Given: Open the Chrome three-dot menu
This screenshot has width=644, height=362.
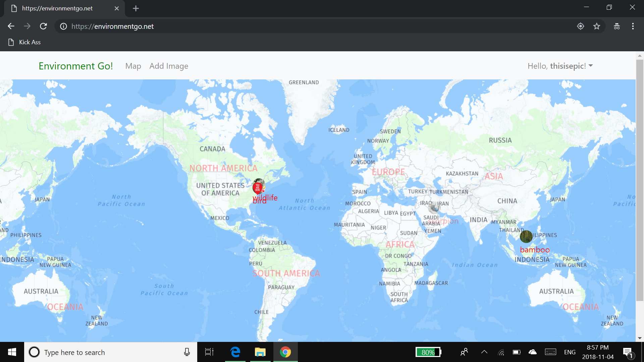Looking at the screenshot, I should (633, 26).
